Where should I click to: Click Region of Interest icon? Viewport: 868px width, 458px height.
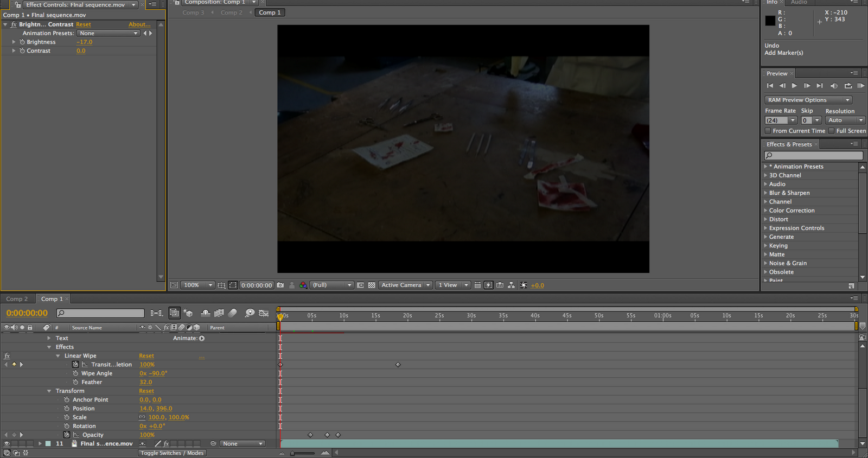[360, 285]
